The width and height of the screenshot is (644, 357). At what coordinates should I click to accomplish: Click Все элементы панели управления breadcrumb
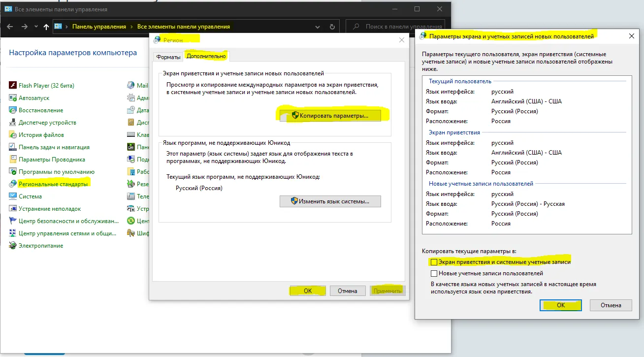[x=184, y=27]
